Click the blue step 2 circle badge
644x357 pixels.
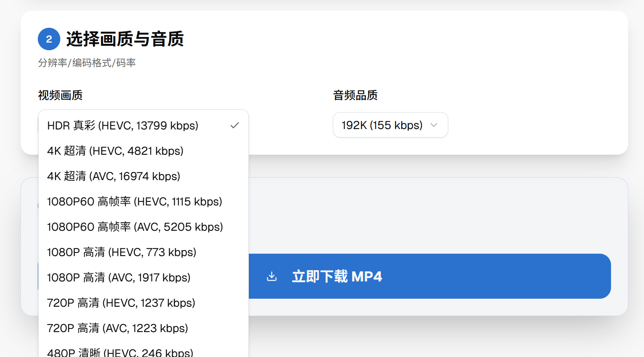pyautogui.click(x=49, y=39)
